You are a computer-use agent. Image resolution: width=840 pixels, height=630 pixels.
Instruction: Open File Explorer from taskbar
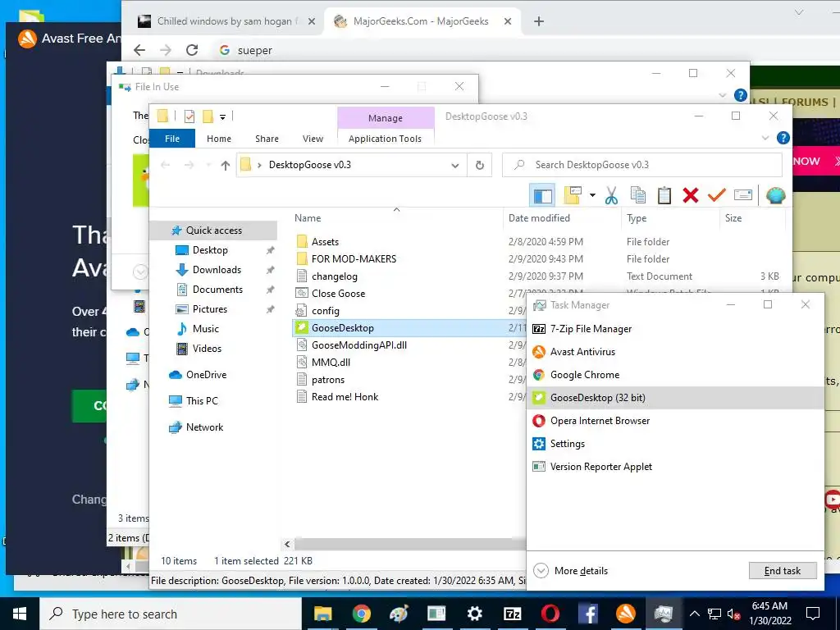[323, 614]
